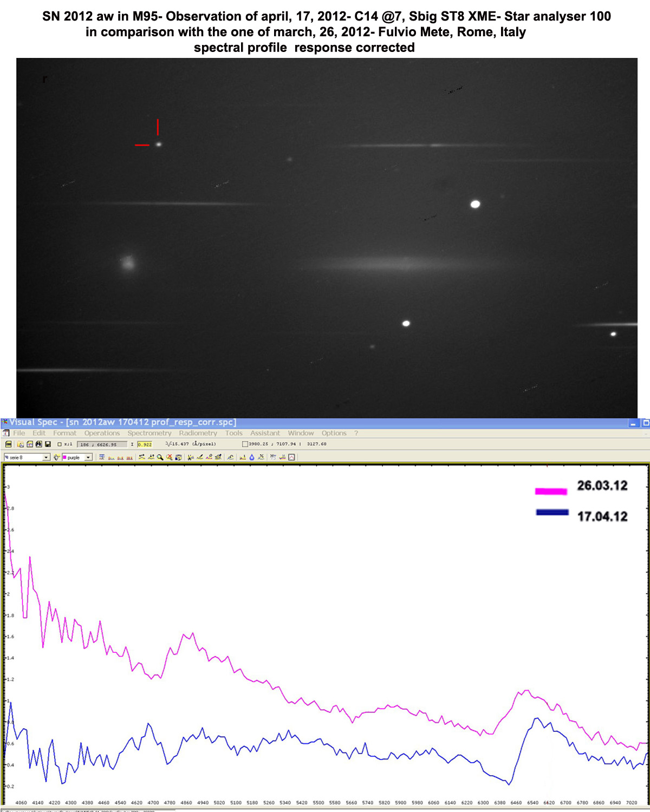Click the 6540 wavelength axis label
Screen dimensions: 650x812
[x=533, y=802]
